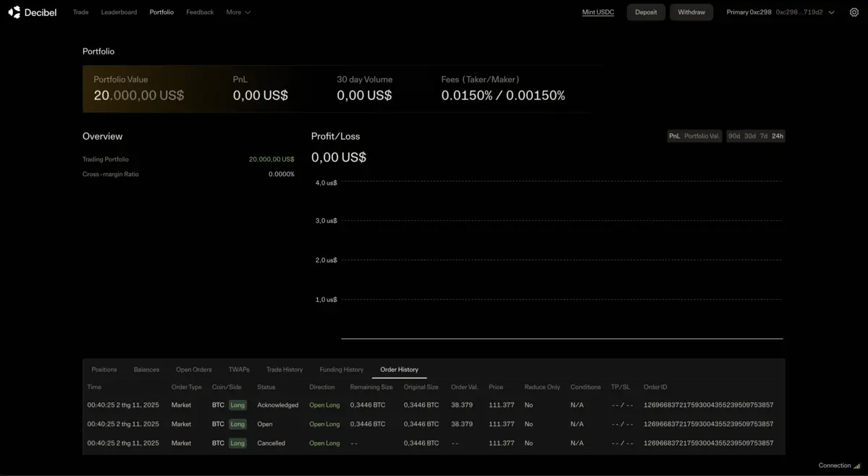Switch chart to Portfolio Val. view
Screen dimensions: 868x476
click(701, 136)
